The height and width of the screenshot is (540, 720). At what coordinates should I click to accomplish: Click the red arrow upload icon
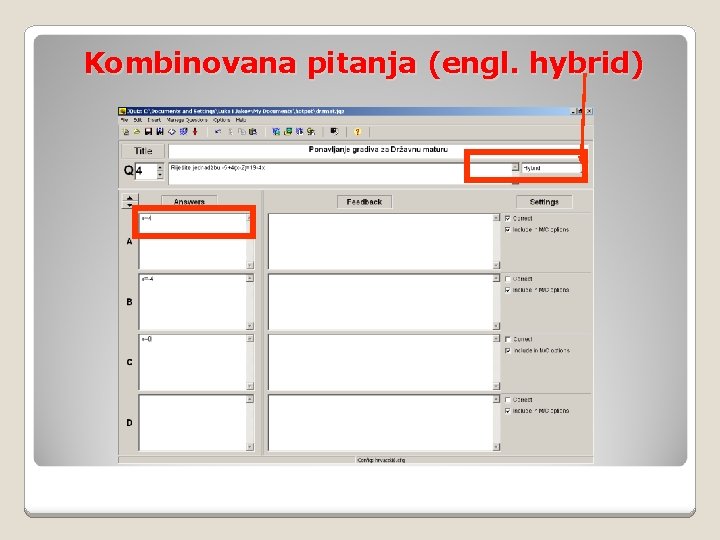(195, 132)
